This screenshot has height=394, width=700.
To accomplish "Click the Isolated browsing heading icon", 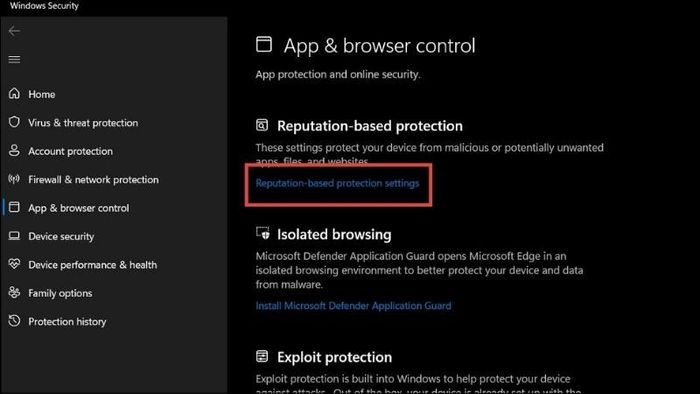I will click(x=262, y=233).
